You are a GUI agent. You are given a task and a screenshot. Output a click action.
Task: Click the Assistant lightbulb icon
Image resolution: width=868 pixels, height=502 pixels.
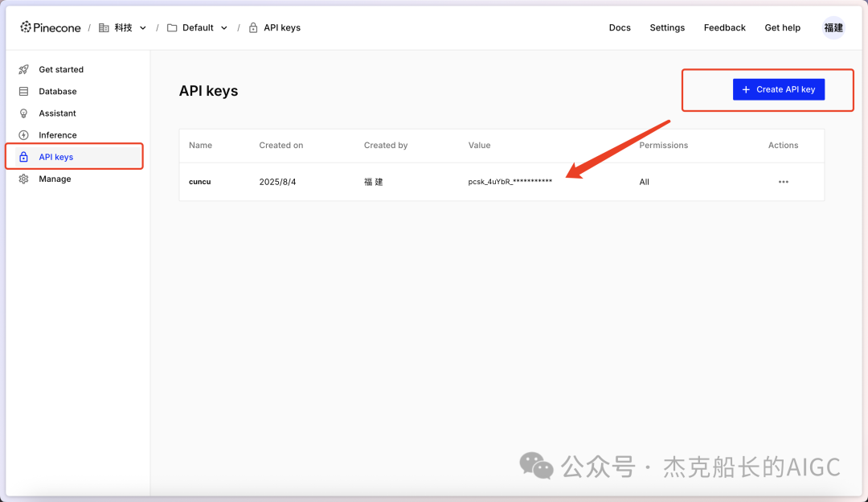click(23, 113)
